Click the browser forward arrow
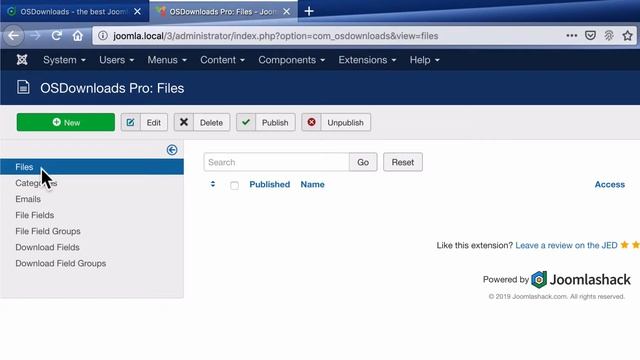This screenshot has height=360, width=640. (x=35, y=36)
